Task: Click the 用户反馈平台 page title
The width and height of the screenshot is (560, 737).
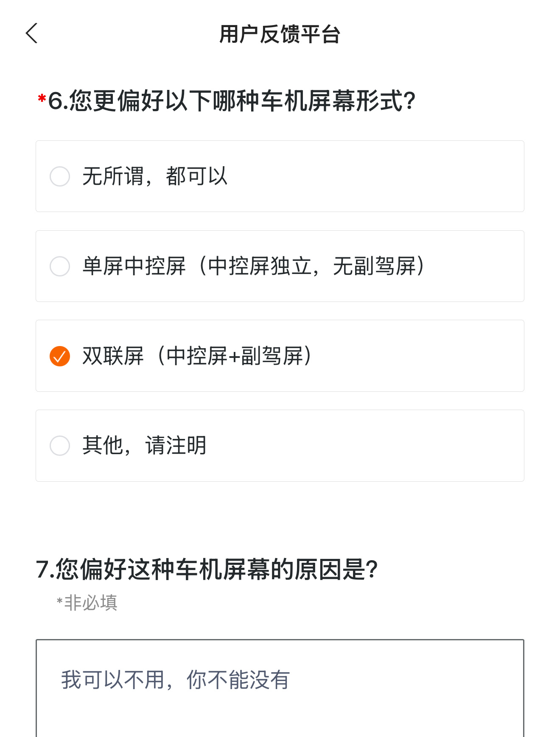Action: click(x=280, y=34)
